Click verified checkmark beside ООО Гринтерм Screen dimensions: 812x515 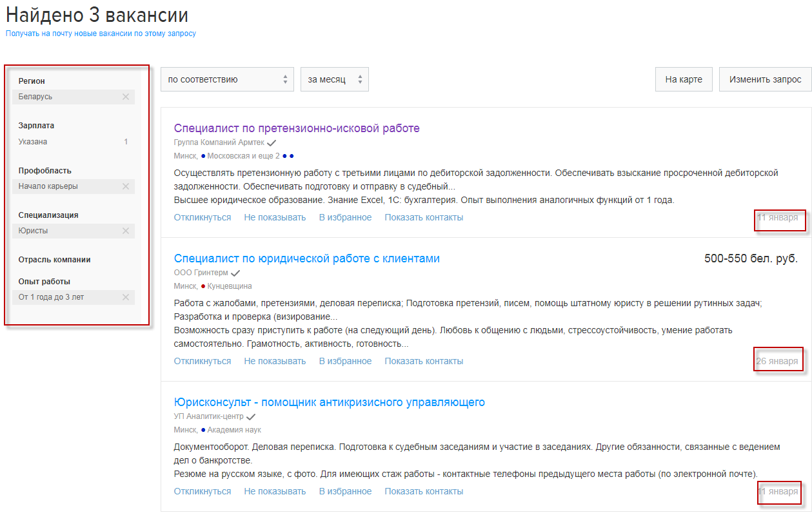[x=235, y=273]
